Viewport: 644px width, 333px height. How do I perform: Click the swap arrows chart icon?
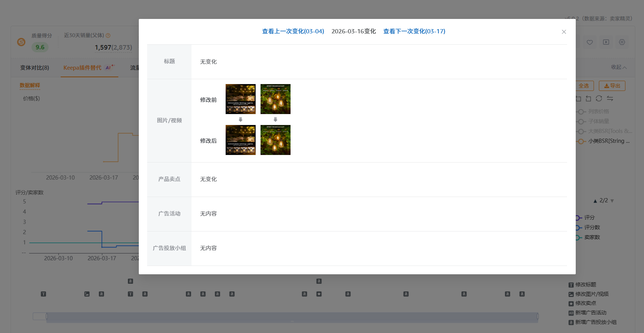tap(610, 98)
